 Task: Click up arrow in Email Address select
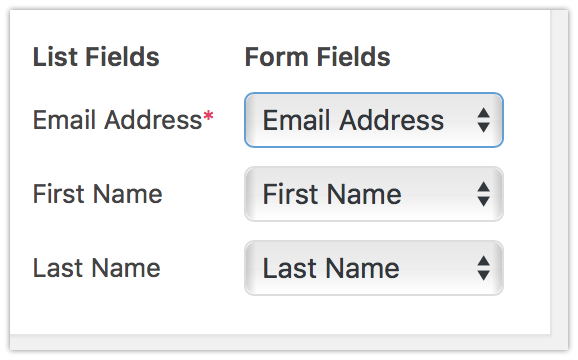point(483,113)
